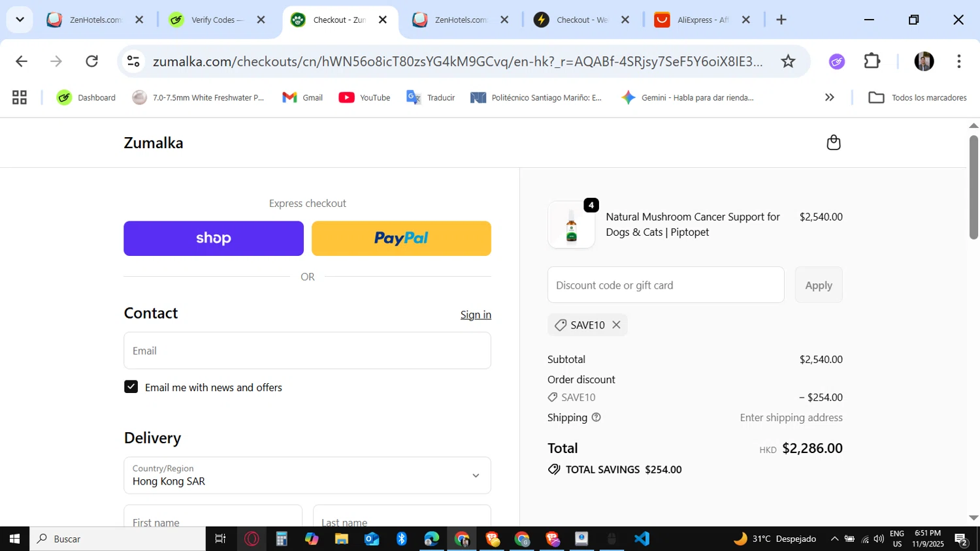This screenshot has height=551, width=980.
Task: Open File Explorer from the taskbar
Action: click(x=342, y=539)
